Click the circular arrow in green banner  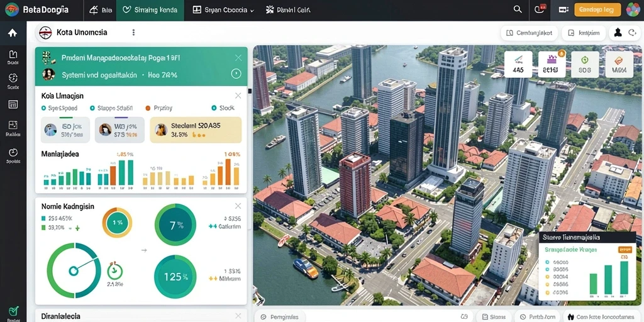[236, 74]
